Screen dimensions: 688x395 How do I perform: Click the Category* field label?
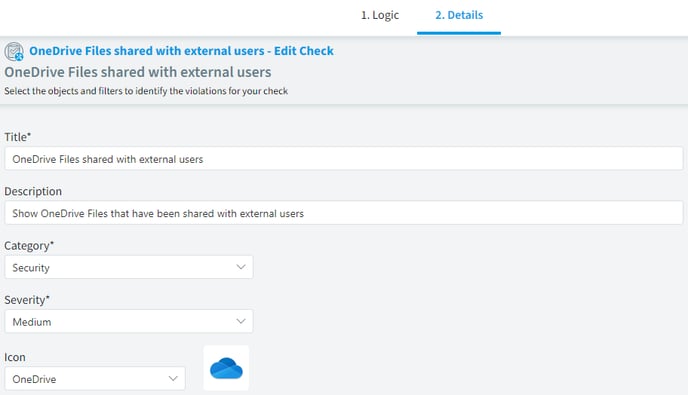pos(29,246)
